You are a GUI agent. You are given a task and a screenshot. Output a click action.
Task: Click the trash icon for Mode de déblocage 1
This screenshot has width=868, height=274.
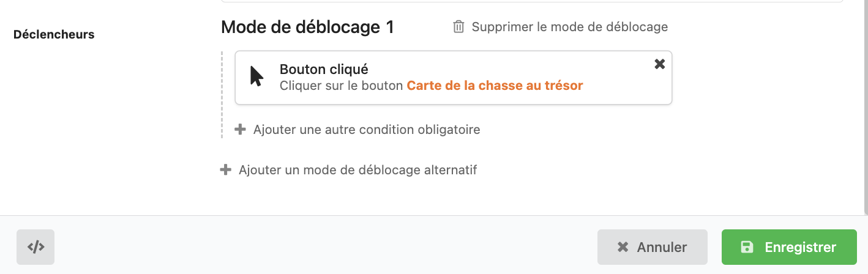point(458,27)
